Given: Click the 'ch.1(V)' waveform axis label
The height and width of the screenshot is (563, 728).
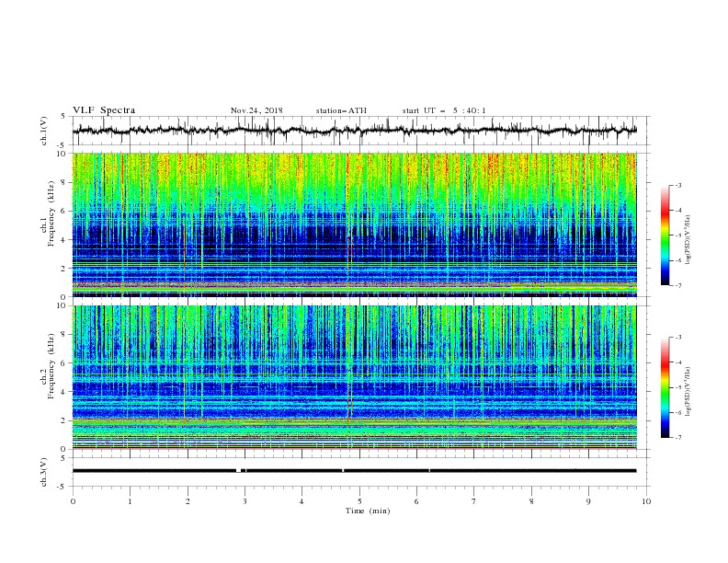Looking at the screenshot, I should pyautogui.click(x=43, y=131).
